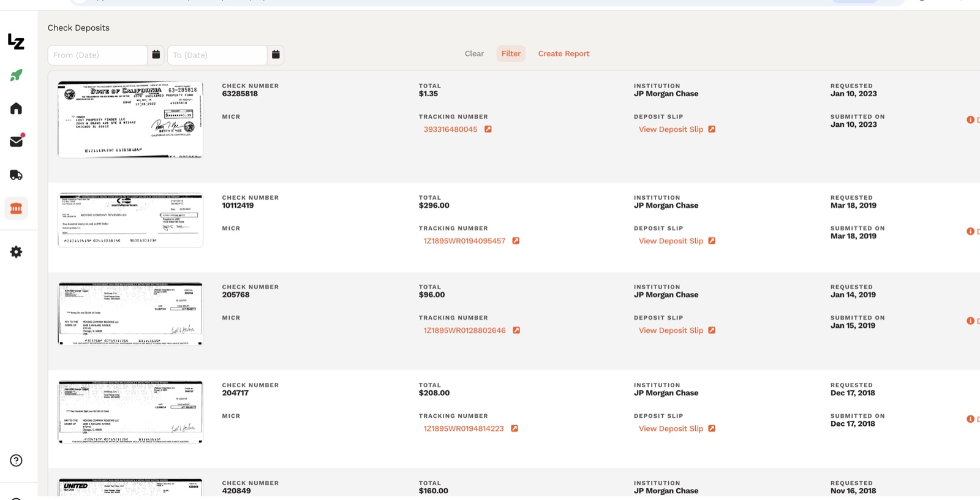Click the To (Date) input field
The height and width of the screenshot is (500, 980).
(x=217, y=55)
